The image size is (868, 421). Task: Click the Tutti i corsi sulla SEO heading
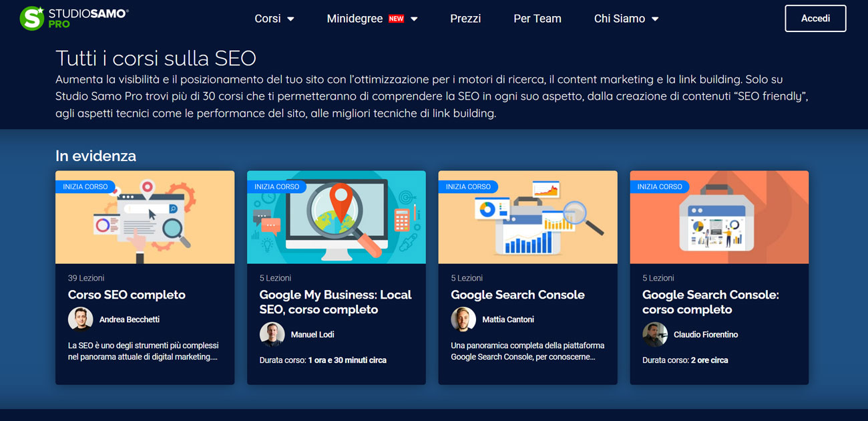(156, 58)
